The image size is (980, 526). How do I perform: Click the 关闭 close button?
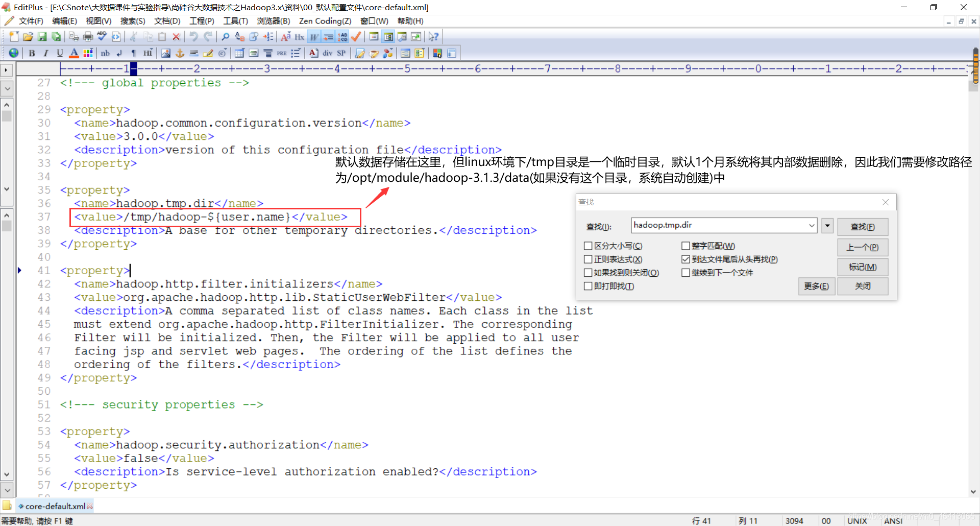click(x=863, y=286)
